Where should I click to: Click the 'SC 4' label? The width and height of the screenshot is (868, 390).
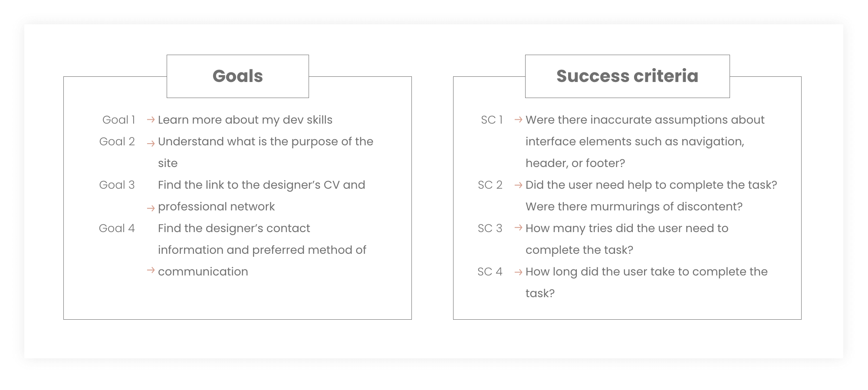point(490,272)
